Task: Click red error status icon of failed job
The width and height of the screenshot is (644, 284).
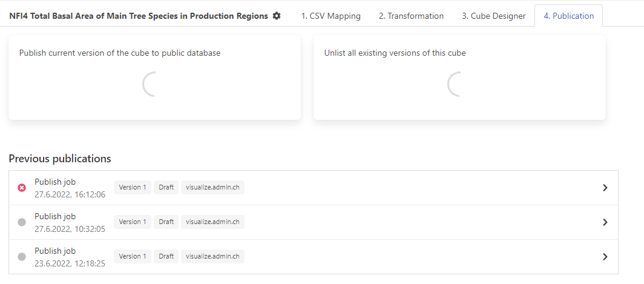Action: pos(22,188)
